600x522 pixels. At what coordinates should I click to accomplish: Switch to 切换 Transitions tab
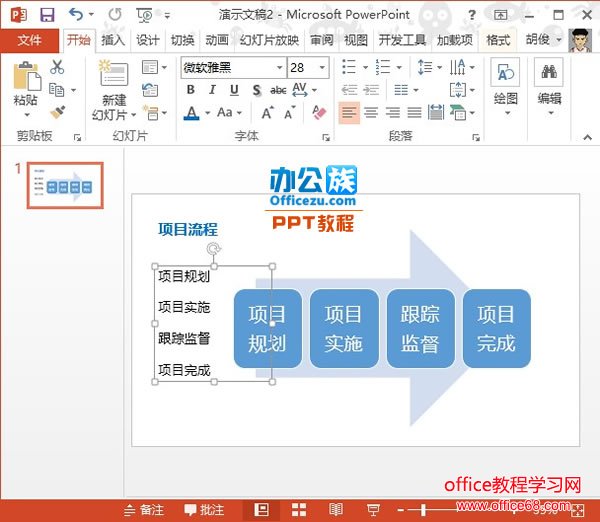(x=182, y=40)
